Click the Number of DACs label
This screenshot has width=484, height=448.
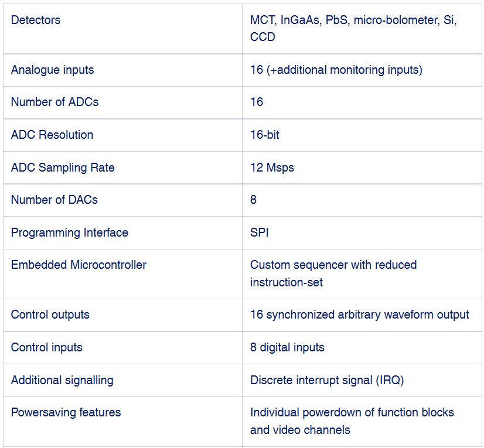coord(54,200)
